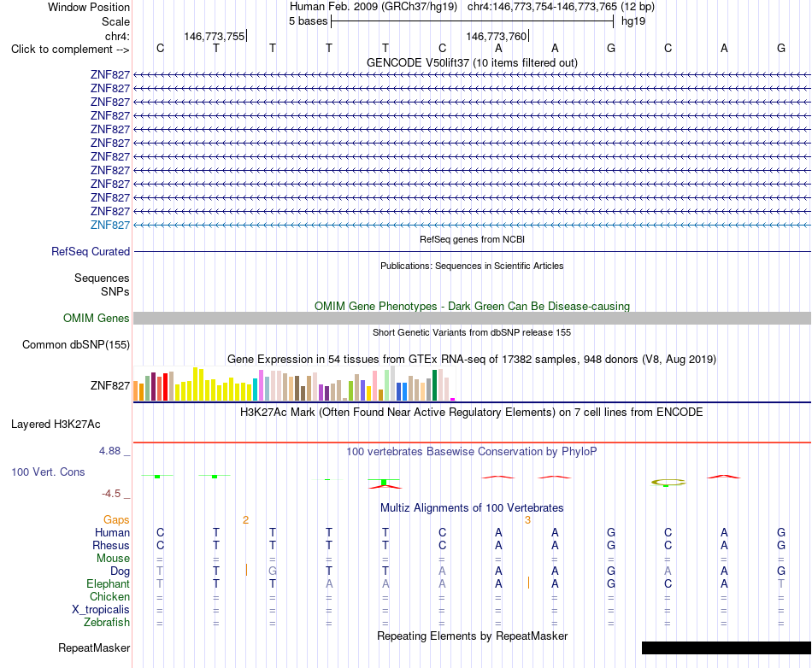Click the 'Window Position' label
Viewport: 812px width, 668px height.
[x=89, y=7]
